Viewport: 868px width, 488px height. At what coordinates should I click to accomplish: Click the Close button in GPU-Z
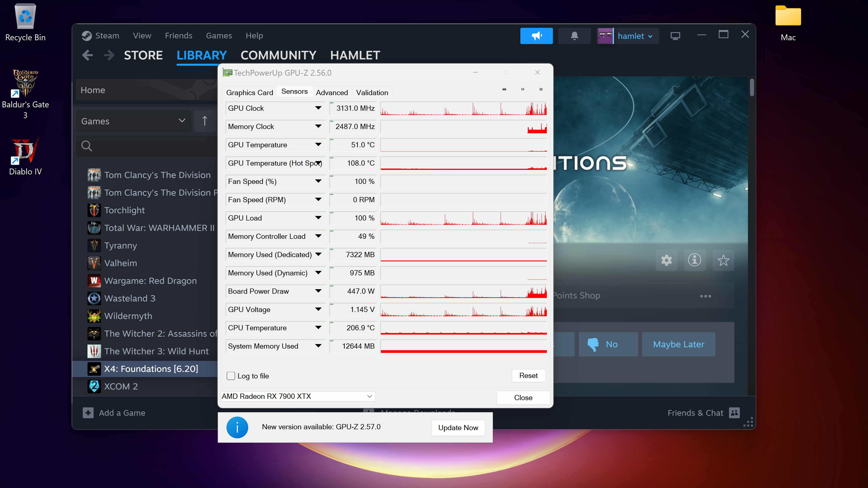click(523, 397)
